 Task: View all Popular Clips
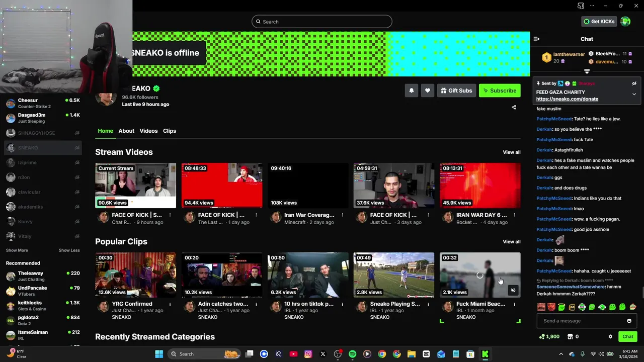(x=512, y=242)
